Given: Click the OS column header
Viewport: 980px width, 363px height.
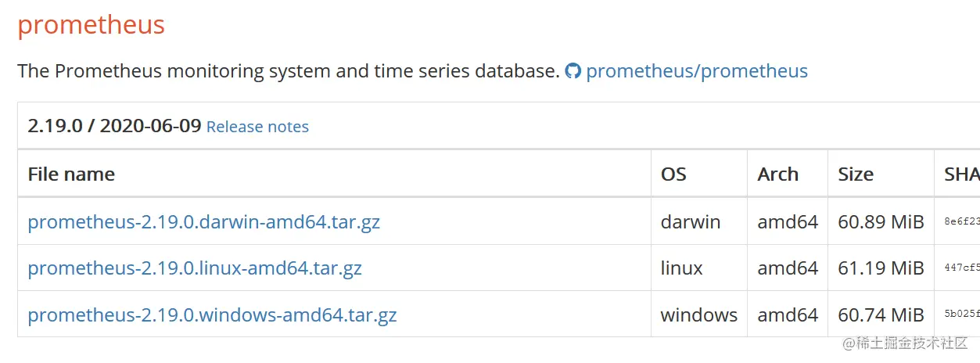Looking at the screenshot, I should [673, 174].
